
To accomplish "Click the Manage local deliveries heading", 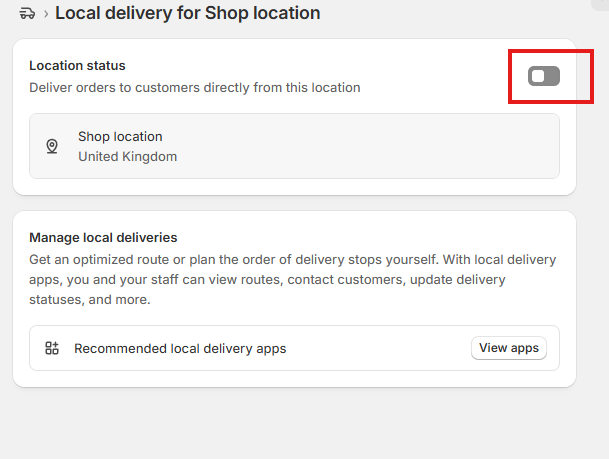I will 103,238.
